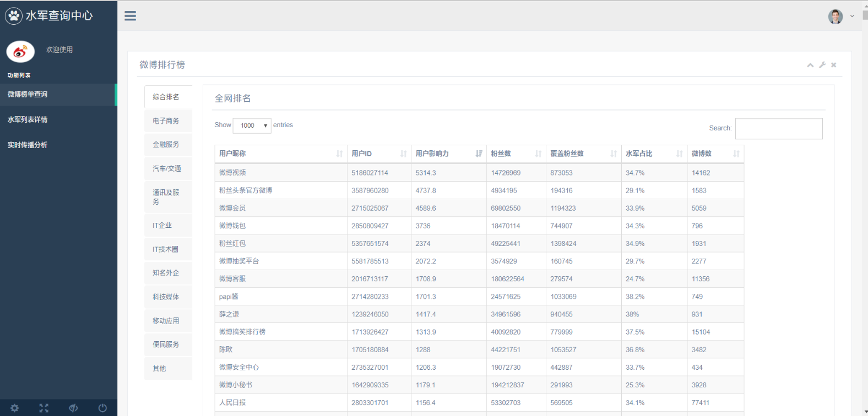Collapse the 微博排行榜 panel

(x=810, y=65)
